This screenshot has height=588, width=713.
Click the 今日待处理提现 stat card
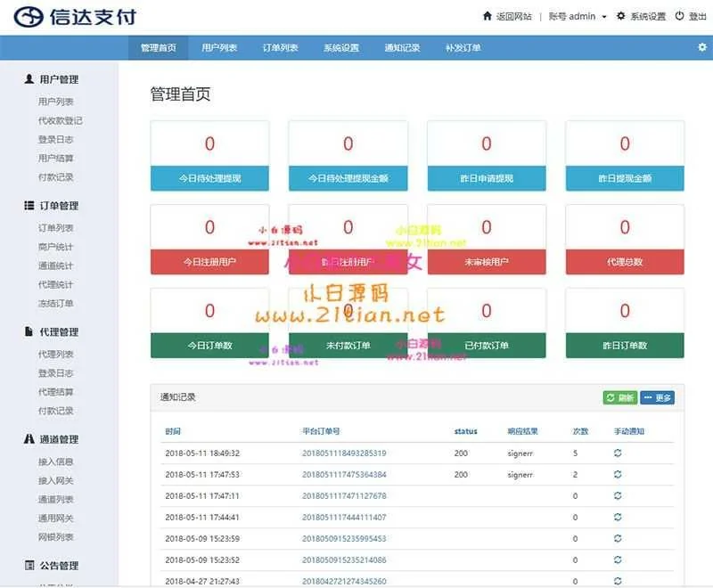[209, 156]
